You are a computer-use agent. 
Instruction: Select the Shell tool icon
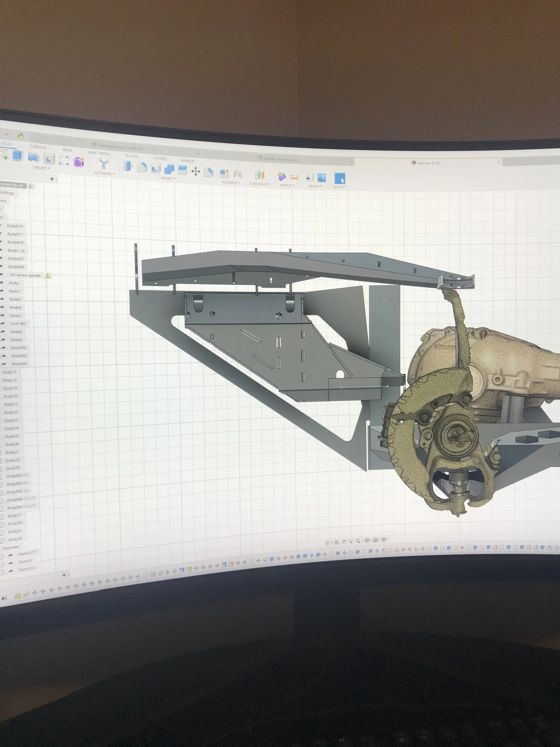[x=156, y=168]
